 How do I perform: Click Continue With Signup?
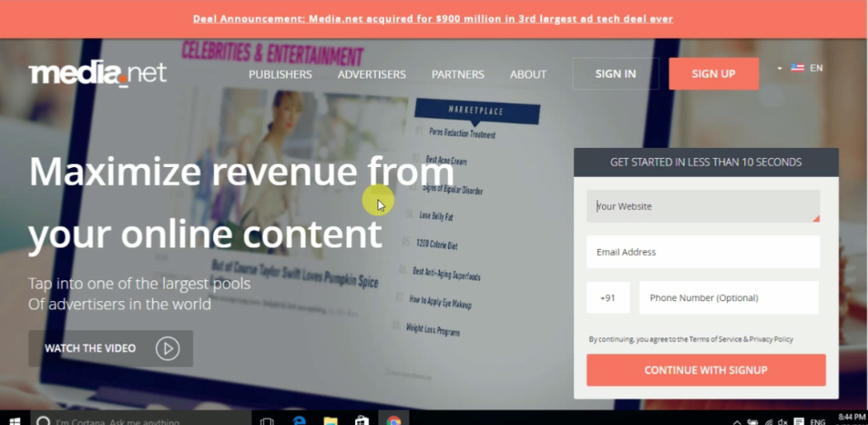click(706, 370)
